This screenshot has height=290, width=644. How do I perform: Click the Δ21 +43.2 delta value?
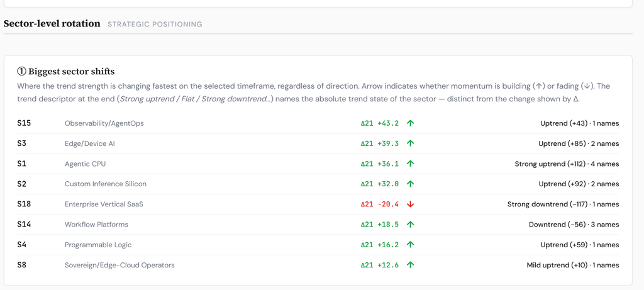379,123
